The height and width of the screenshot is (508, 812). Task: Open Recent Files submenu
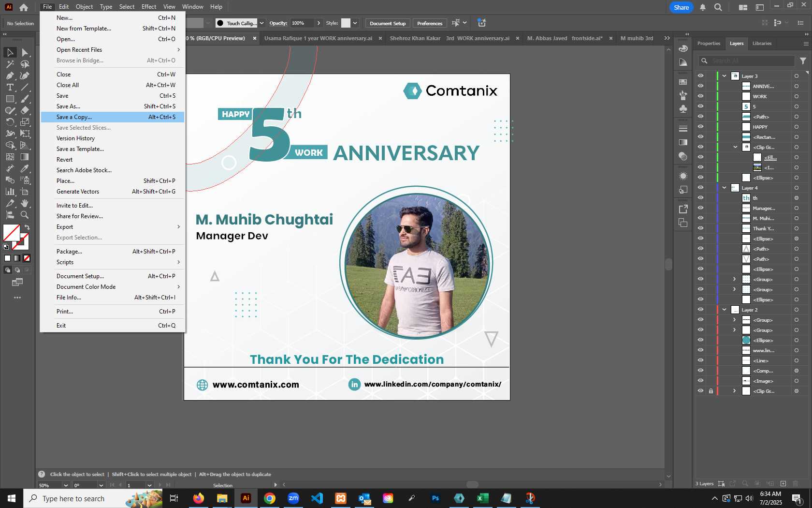[x=113, y=50]
